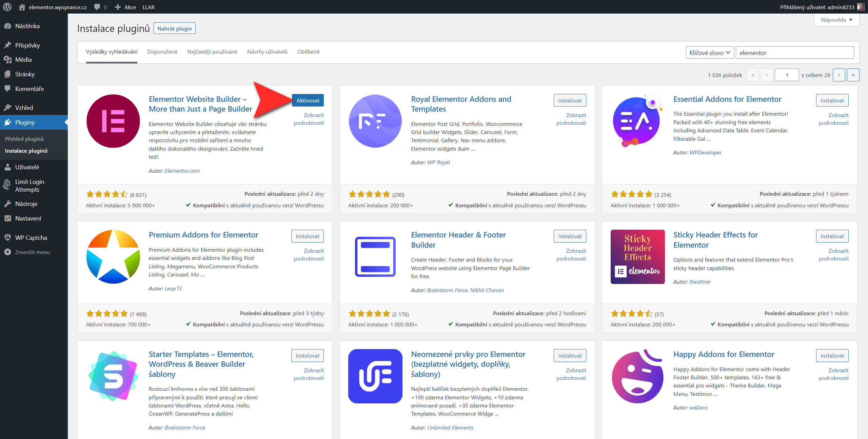Open the Klíčové slovo search type dropdown
The width and height of the screenshot is (868, 439).
[x=709, y=53]
